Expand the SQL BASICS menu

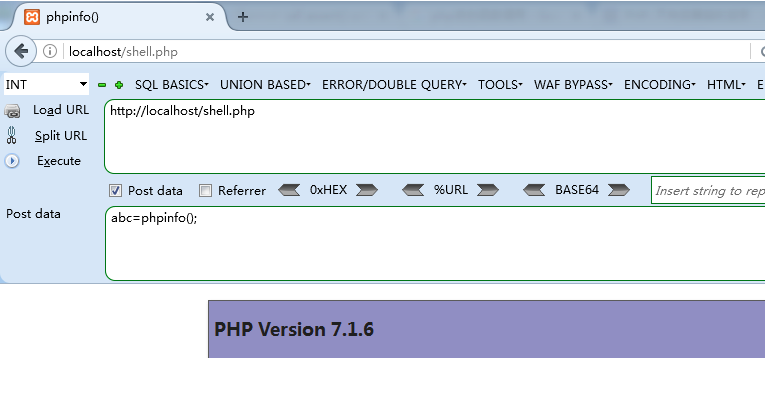click(171, 85)
